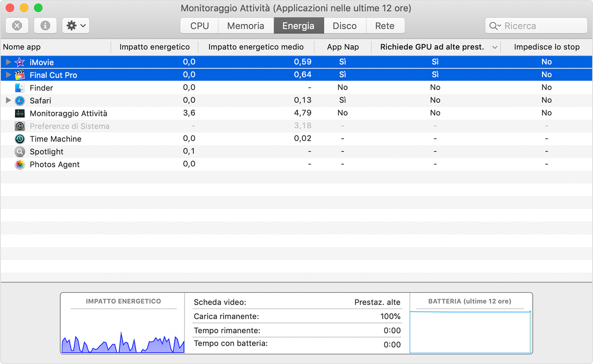Click the Impatto energetico graph
593x364 pixels.
pyautogui.click(x=123, y=342)
